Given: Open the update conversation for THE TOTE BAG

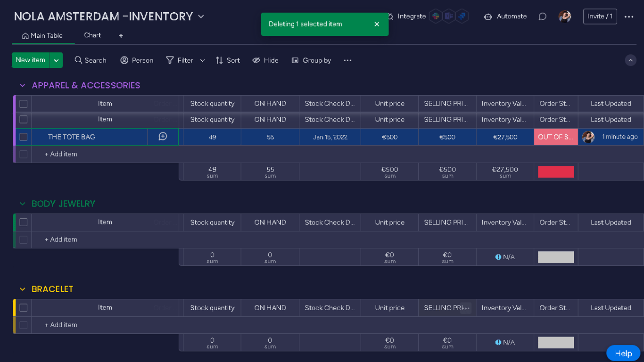Looking at the screenshot, I should click(163, 137).
